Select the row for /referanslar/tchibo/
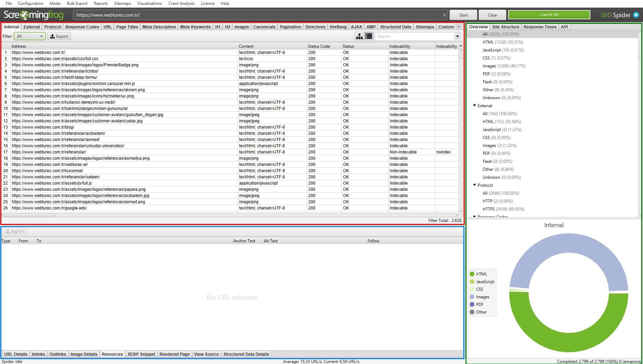643x364 pixels. click(230, 71)
